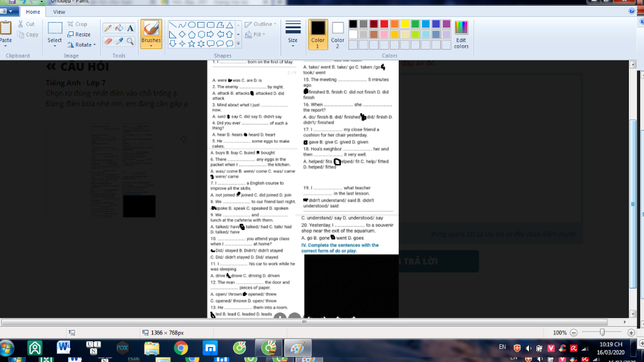
Task: Open the shape Outline dropdown
Action: click(260, 25)
